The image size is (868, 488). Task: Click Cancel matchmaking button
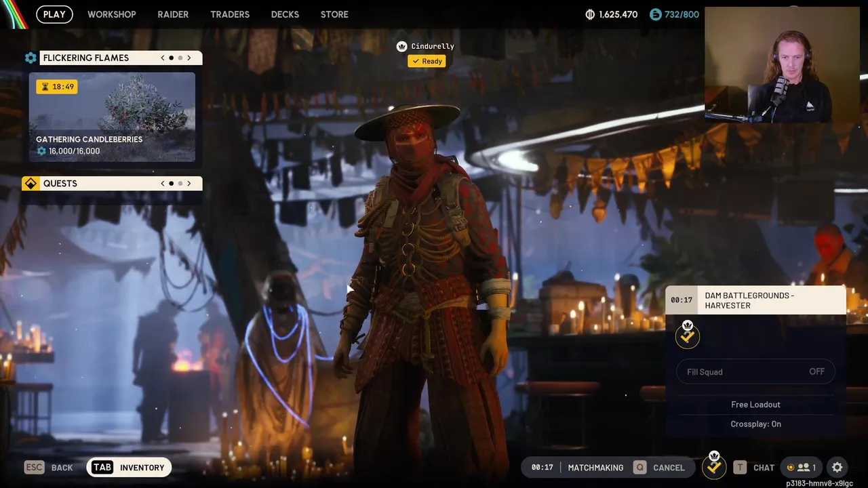click(658, 468)
